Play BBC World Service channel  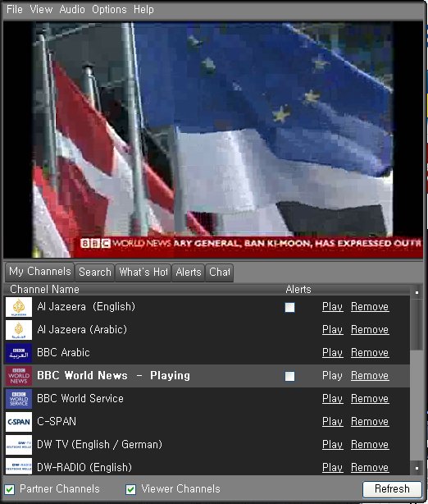pos(333,399)
